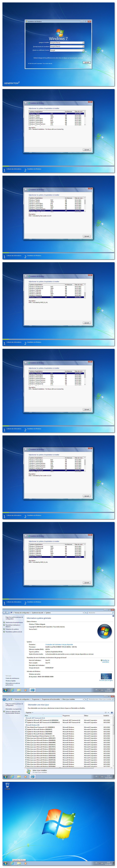Screen dimensions: 117x868
Task: Open Start menu on the empty desktop screenshot
Action: click(5, 863)
